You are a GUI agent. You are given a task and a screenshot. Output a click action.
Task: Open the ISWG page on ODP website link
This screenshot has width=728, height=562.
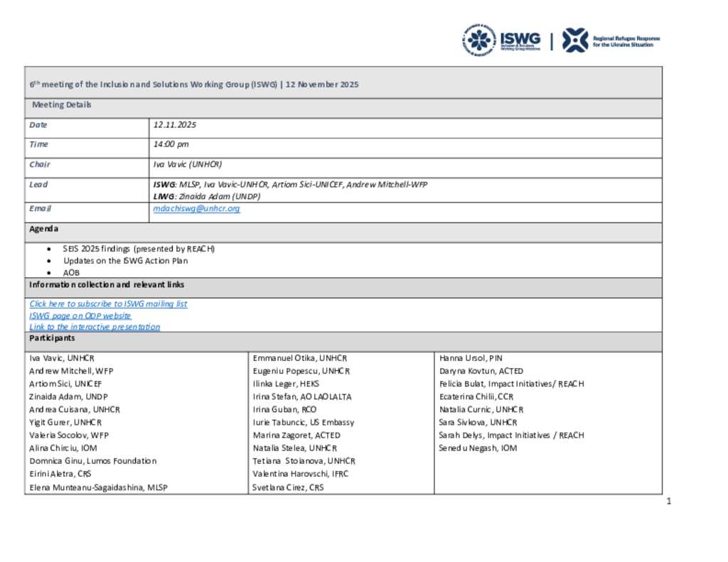pos(80,315)
